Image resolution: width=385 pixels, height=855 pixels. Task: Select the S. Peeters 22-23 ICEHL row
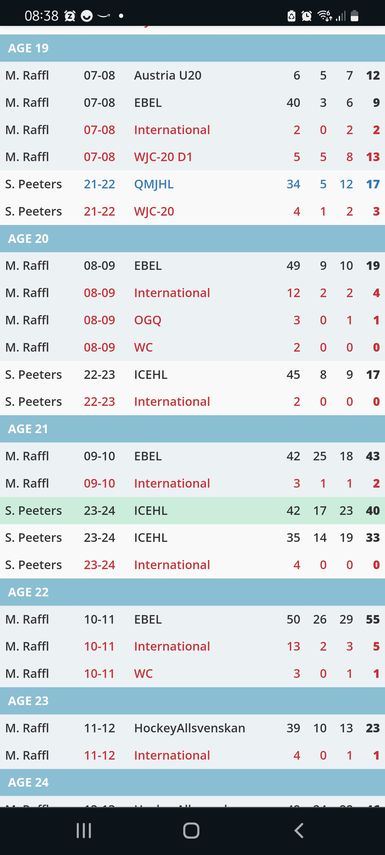pyautogui.click(x=192, y=375)
